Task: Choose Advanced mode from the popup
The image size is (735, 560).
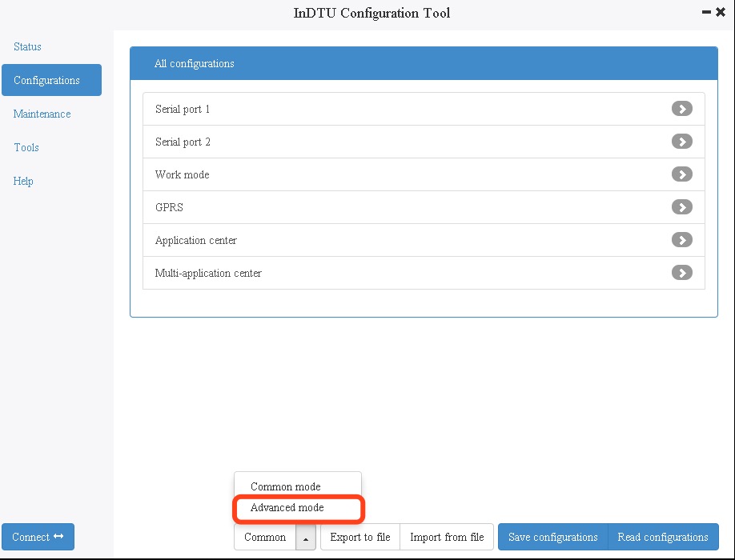Action: pyautogui.click(x=287, y=507)
